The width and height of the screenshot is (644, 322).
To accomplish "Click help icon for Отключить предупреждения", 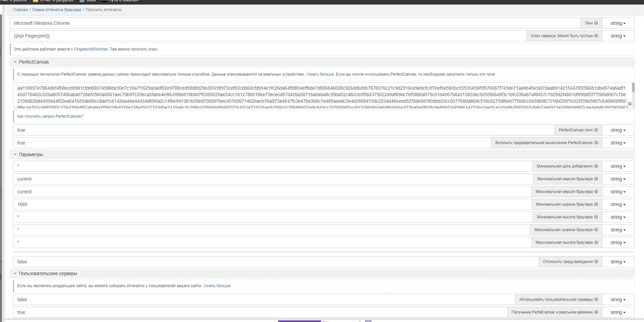I will coord(596,262).
